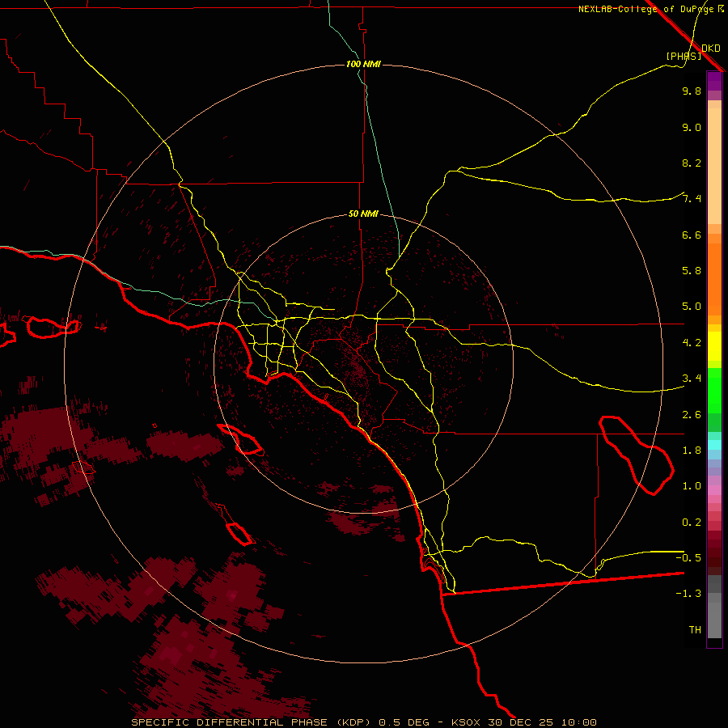The width and height of the screenshot is (728, 728).
Task: Click the 10:00 timestamp in footer
Action: click(x=579, y=722)
